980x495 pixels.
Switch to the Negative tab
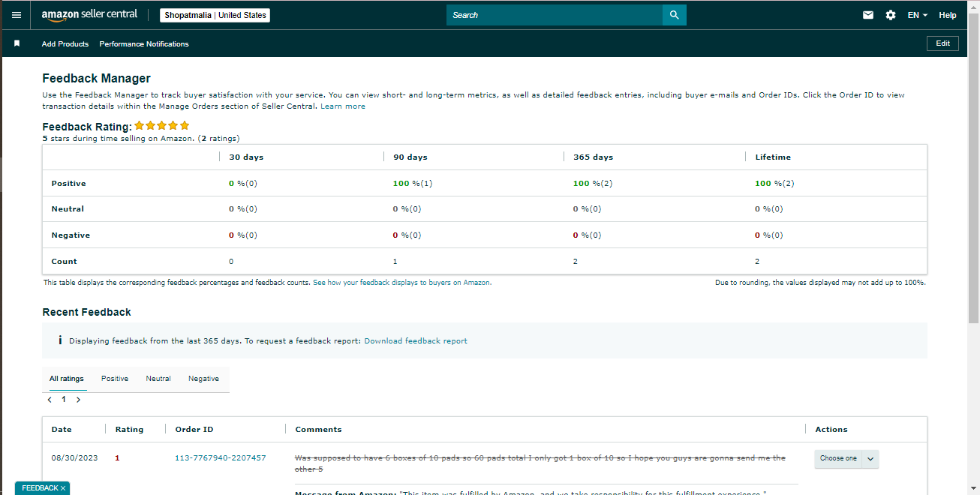[x=203, y=379]
